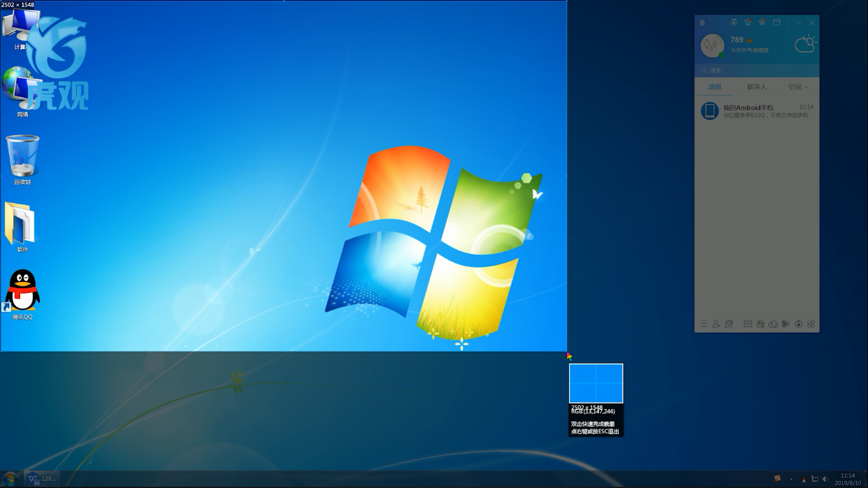
Task: Select the 腾讯QQ desktop shortcut
Action: (x=23, y=295)
